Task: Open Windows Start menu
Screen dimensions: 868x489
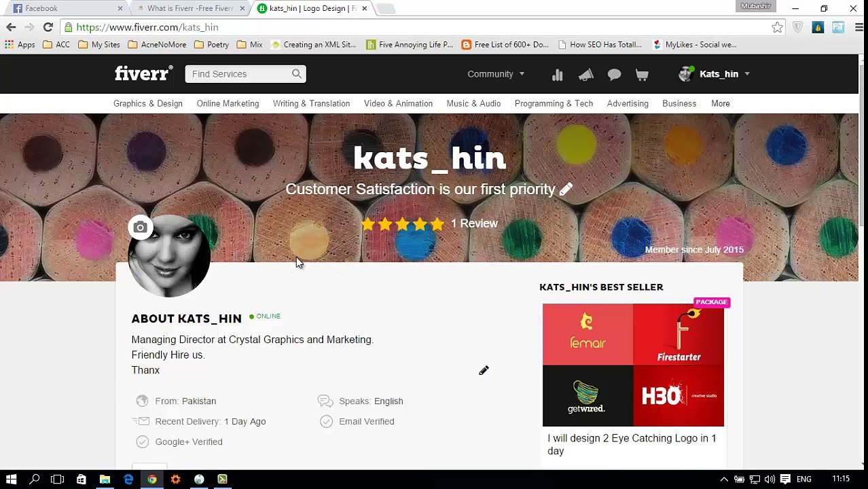Action: click(11, 479)
